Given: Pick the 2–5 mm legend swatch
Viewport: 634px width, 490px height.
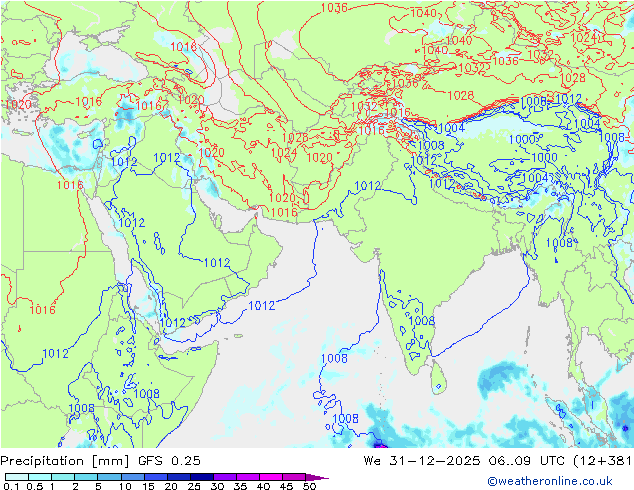Looking at the screenshot, I should tap(86, 477).
